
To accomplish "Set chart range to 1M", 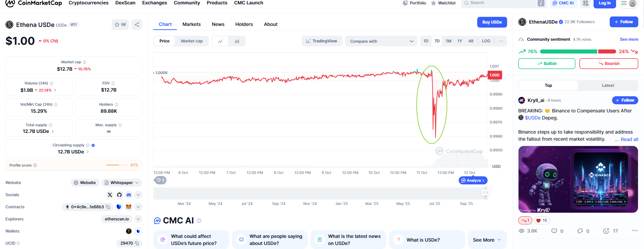I will click(448, 41).
